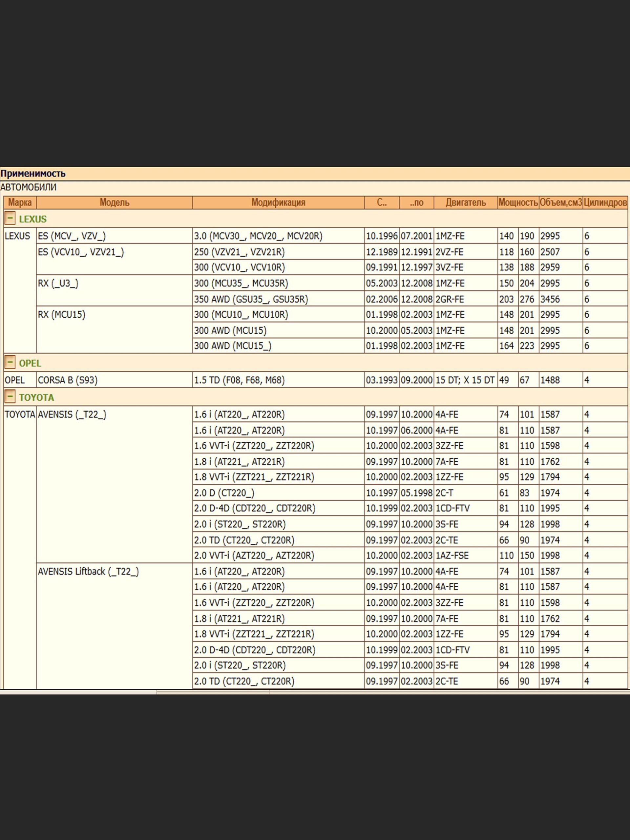630x840 pixels.
Task: Select the LEXUS group title
Action: 33,219
